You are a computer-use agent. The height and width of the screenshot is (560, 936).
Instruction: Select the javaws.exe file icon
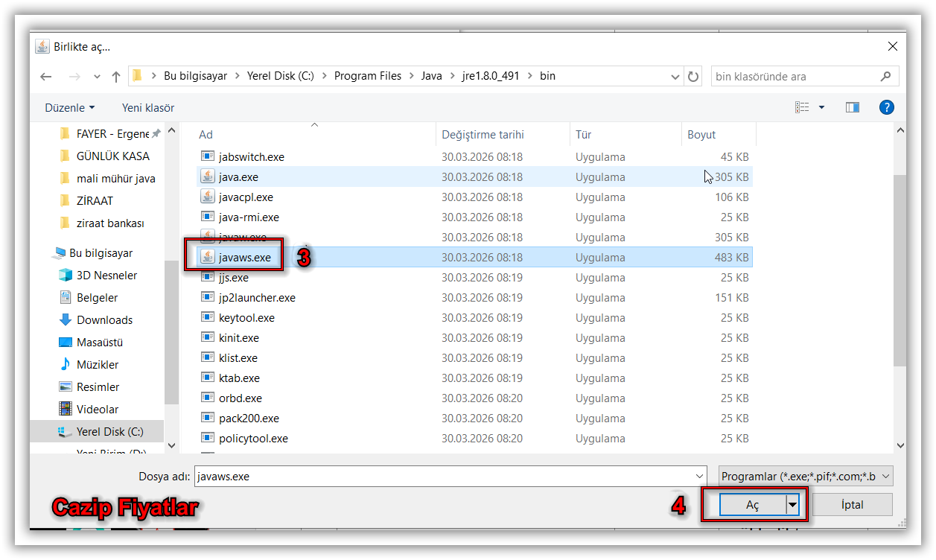(207, 257)
